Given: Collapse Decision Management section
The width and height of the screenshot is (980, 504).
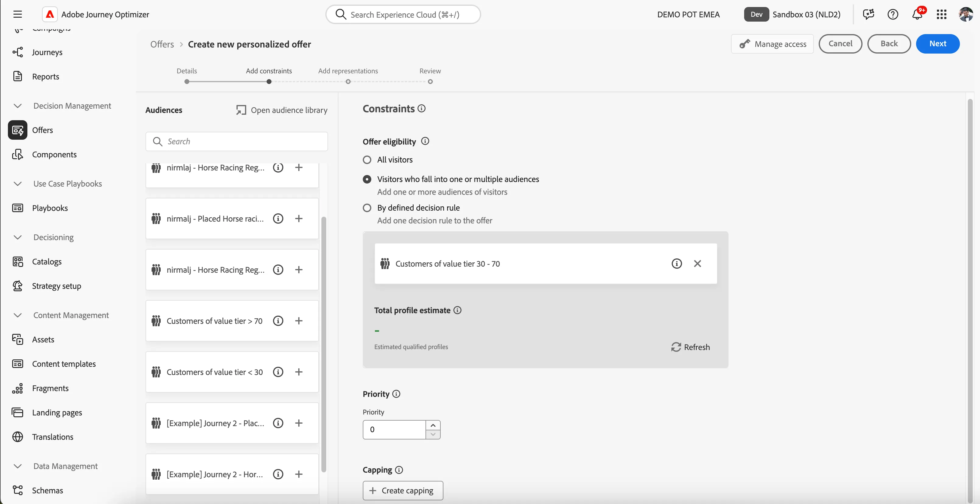Looking at the screenshot, I should coord(18,106).
